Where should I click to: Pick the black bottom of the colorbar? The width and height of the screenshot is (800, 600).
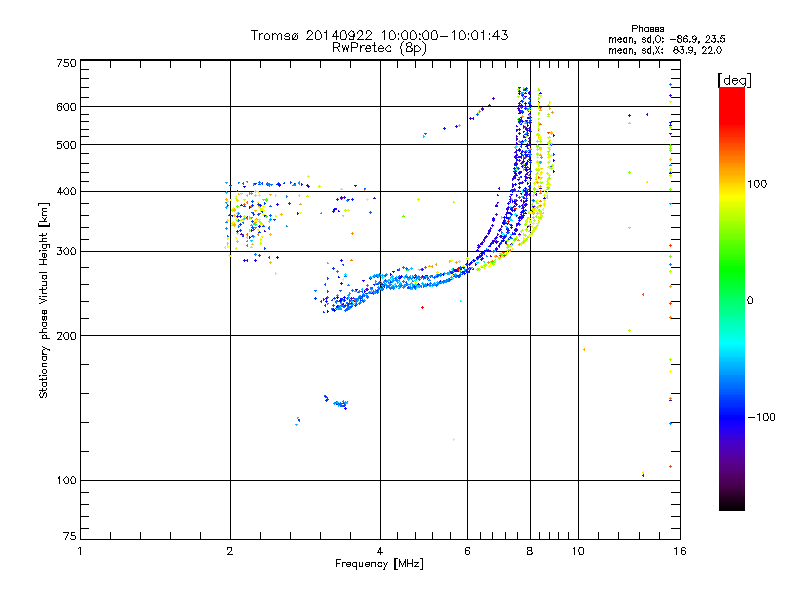coord(732,503)
